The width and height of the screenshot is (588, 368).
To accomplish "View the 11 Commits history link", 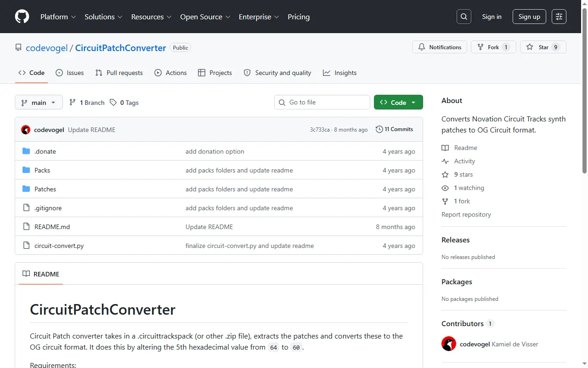I will (394, 129).
